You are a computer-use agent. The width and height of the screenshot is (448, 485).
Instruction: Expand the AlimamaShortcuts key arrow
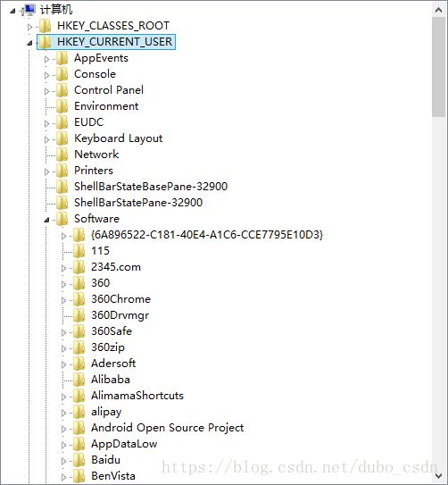63,397
